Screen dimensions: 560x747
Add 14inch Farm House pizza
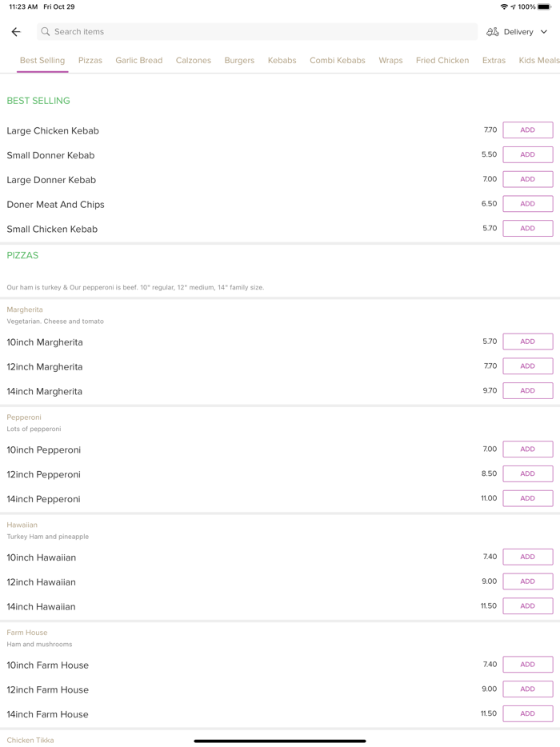point(527,713)
